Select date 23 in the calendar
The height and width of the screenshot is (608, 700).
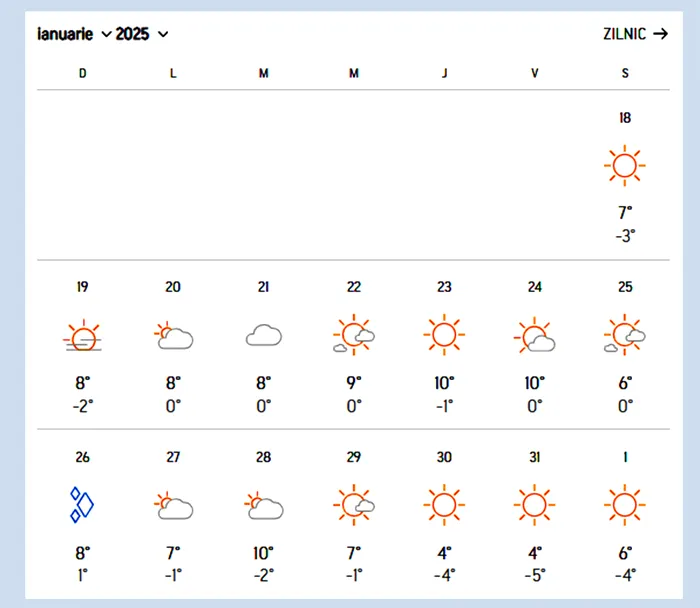tap(444, 287)
